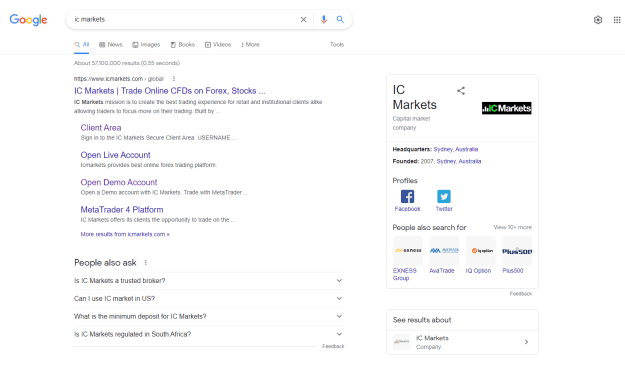The height and width of the screenshot is (368, 625).
Task: Open the More search categories menu
Action: [250, 45]
